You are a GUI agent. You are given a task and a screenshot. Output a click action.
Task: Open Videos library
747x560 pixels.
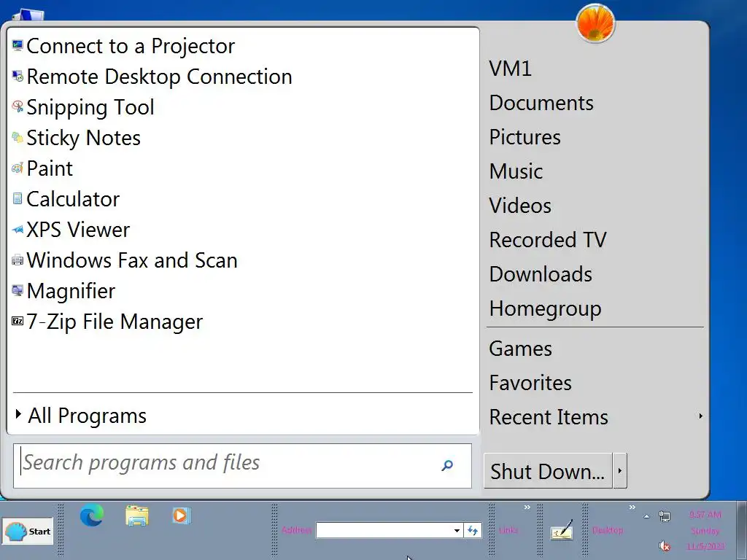tap(520, 206)
